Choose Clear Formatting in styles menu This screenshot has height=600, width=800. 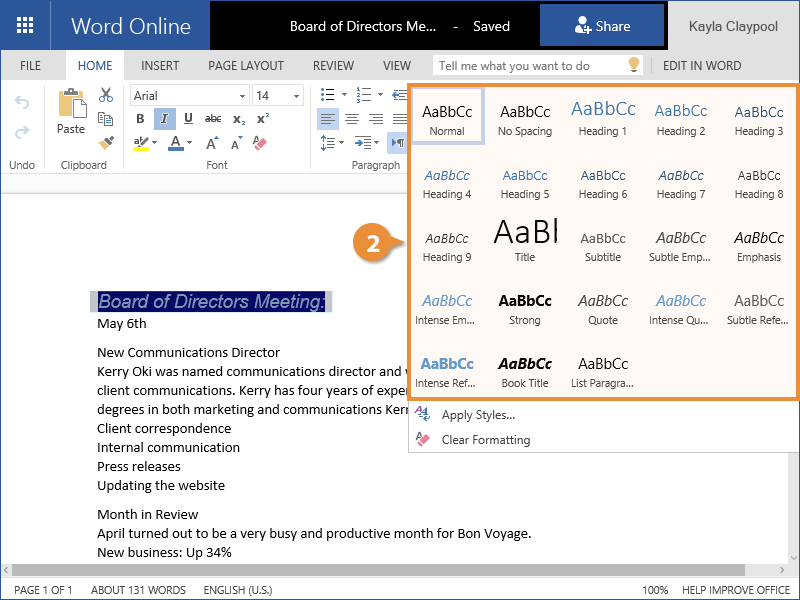click(485, 440)
